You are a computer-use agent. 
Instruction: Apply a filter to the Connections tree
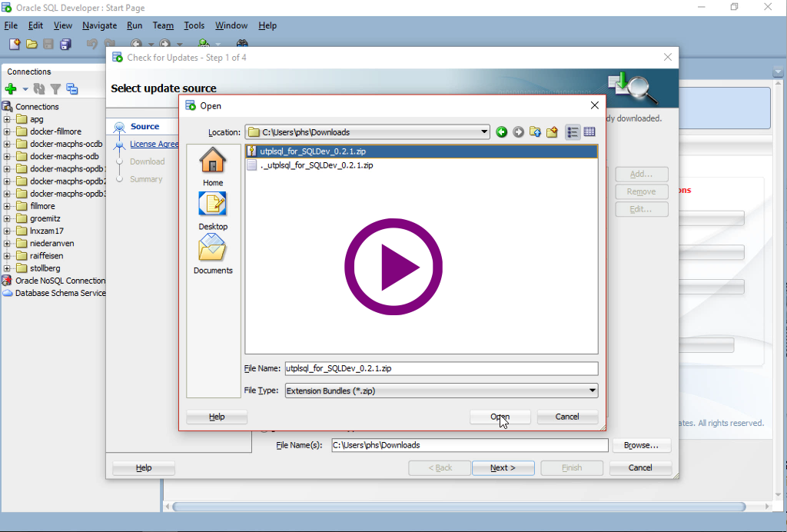click(55, 88)
